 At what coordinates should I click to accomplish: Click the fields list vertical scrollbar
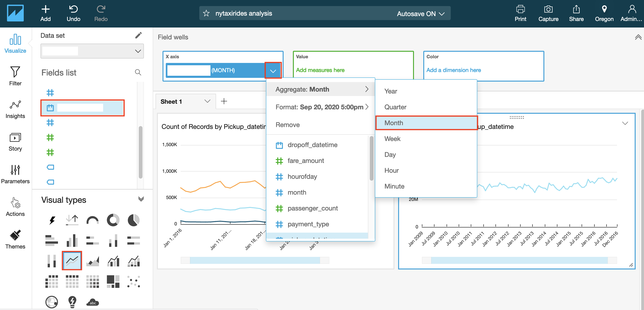[140, 152]
